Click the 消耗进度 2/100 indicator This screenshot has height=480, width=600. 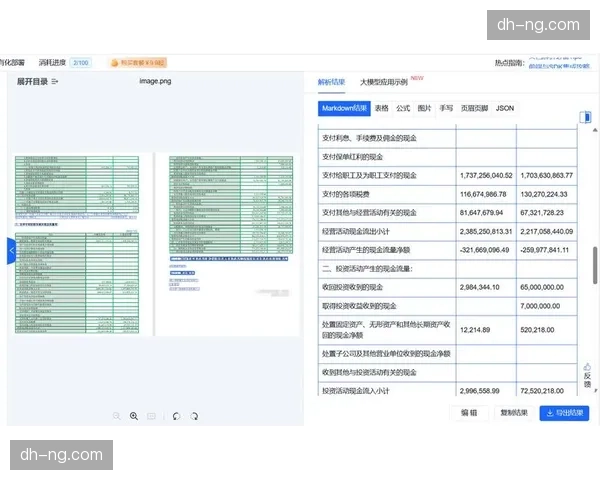tap(65, 62)
